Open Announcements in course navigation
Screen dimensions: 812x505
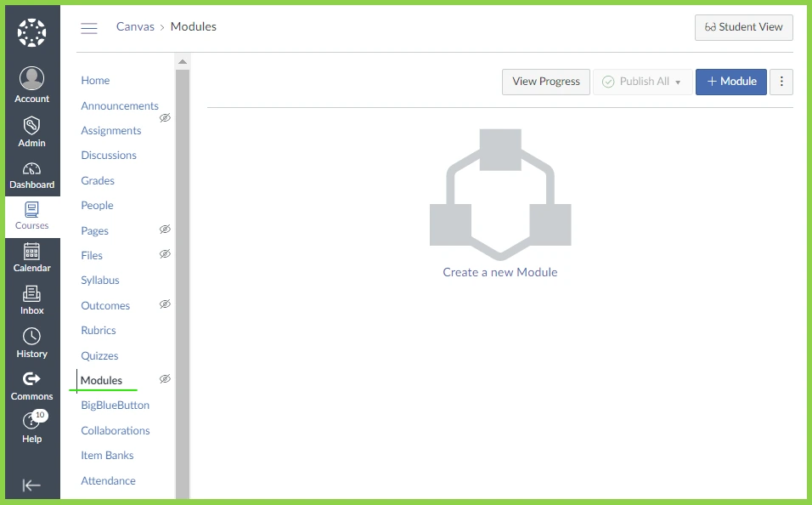(x=120, y=105)
